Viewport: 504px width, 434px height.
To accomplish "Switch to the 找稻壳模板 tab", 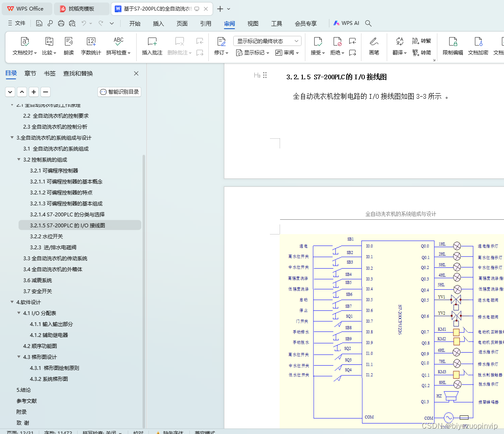I will click(x=81, y=9).
